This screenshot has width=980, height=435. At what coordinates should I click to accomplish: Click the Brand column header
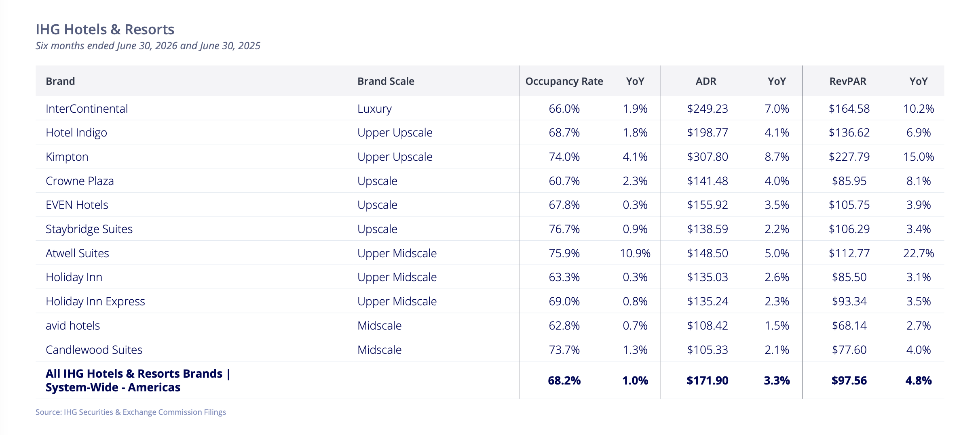(x=60, y=81)
